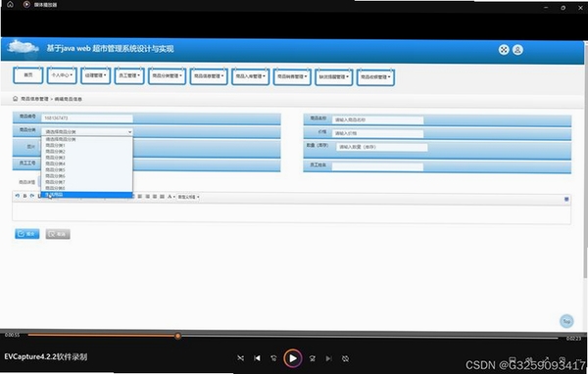This screenshot has width=588, height=374.
Task: Click the 商品信息管理 breadcrumb link
Action: coord(34,99)
